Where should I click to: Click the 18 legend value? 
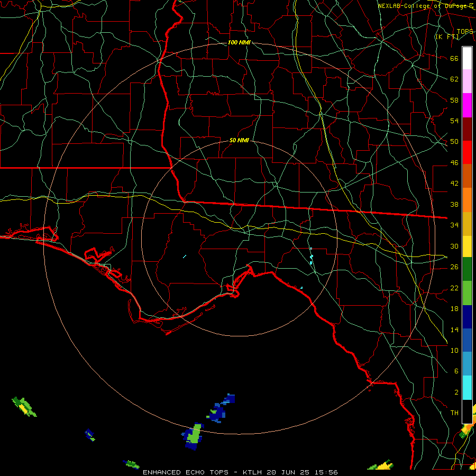click(x=454, y=309)
